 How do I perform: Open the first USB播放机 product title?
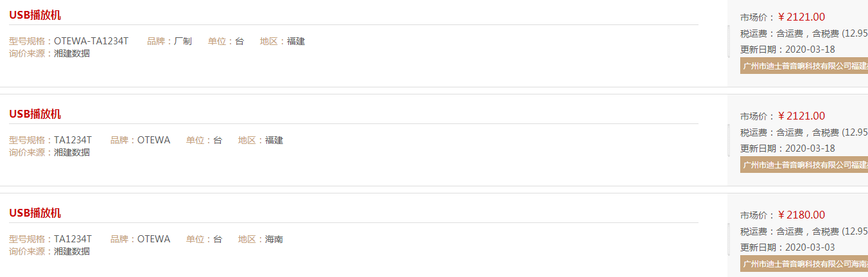[35, 15]
